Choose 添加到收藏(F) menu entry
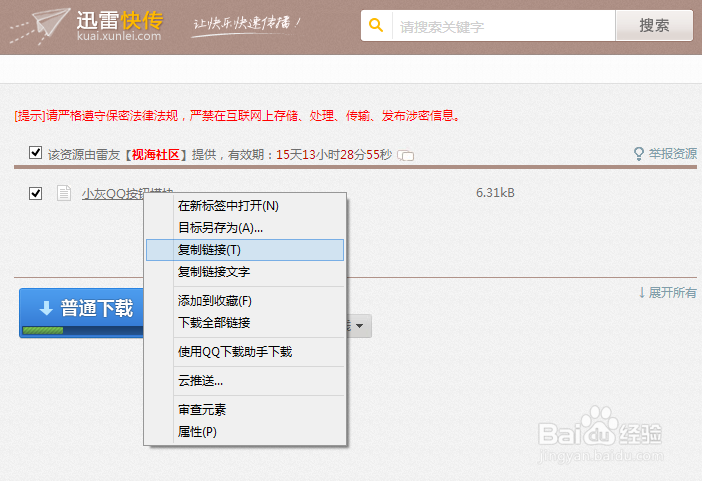Screen dimensions: 702x481 [x=245, y=301]
